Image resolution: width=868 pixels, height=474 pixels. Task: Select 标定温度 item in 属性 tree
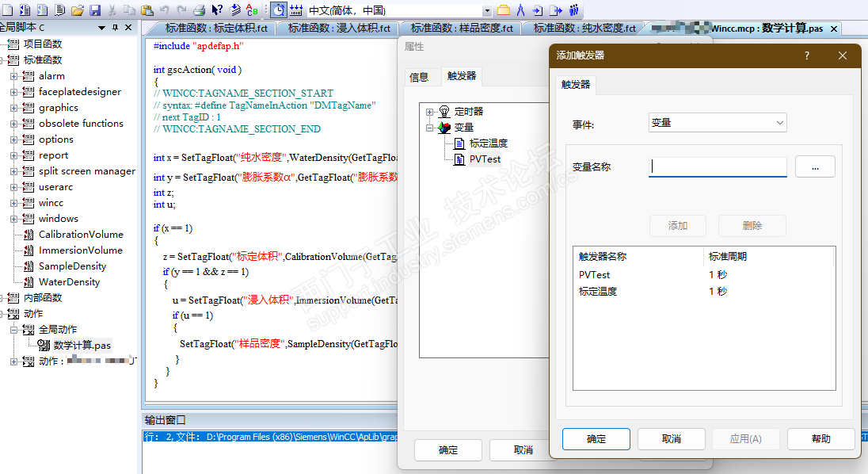(x=488, y=143)
